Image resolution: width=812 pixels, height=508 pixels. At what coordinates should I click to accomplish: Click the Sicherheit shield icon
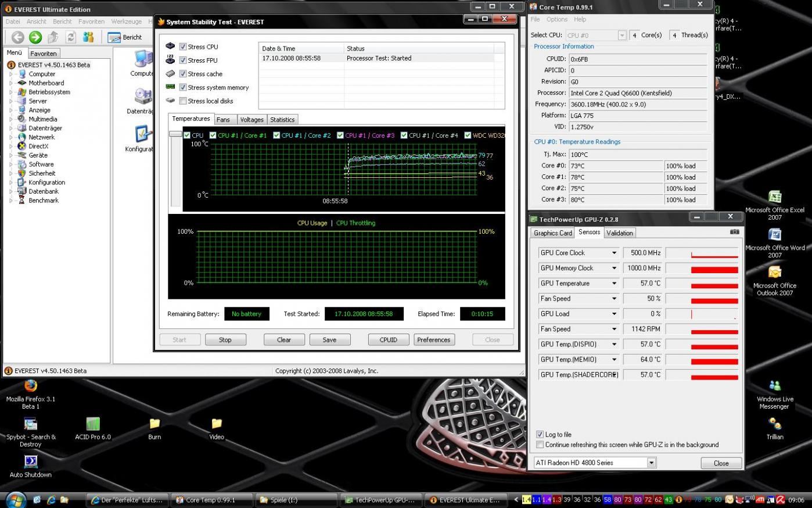(x=22, y=173)
